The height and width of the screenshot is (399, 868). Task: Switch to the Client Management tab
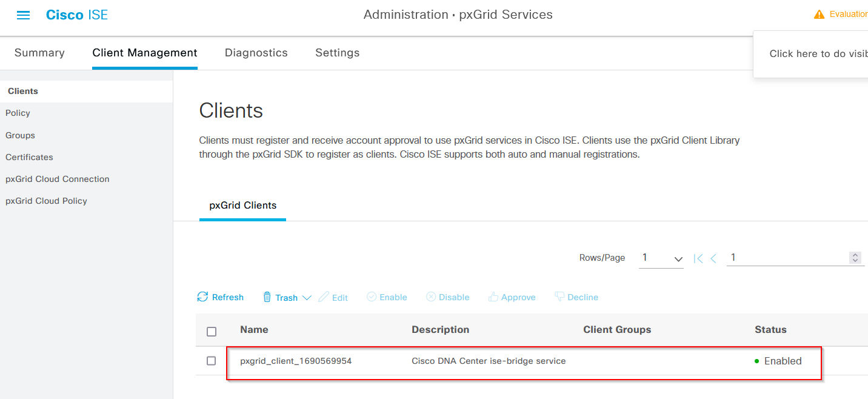click(145, 53)
